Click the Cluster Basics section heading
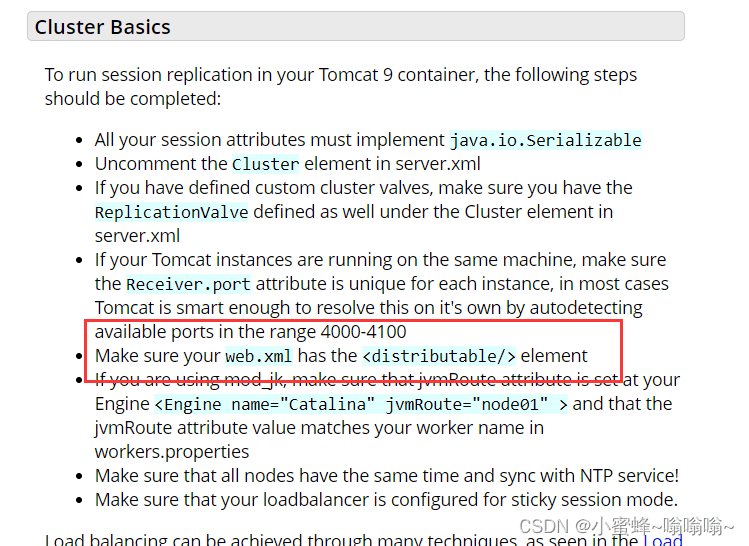 coord(102,27)
